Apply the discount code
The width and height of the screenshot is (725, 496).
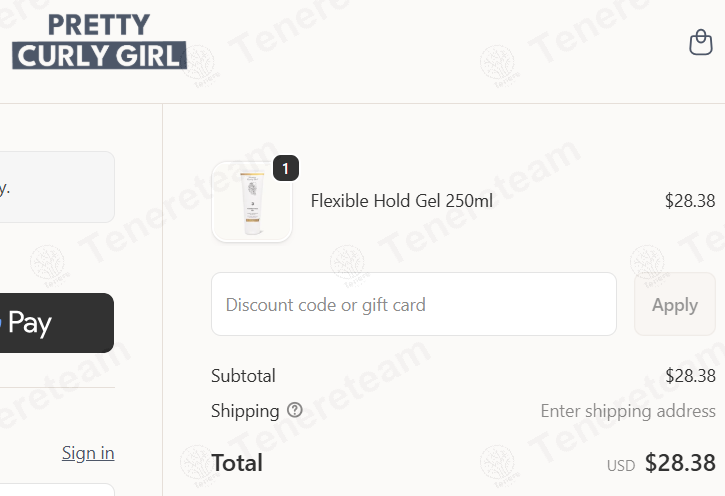tap(675, 304)
